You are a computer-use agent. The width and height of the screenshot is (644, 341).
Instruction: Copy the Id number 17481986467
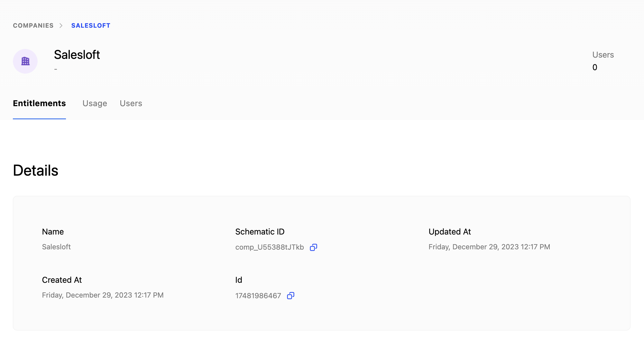tap(290, 295)
